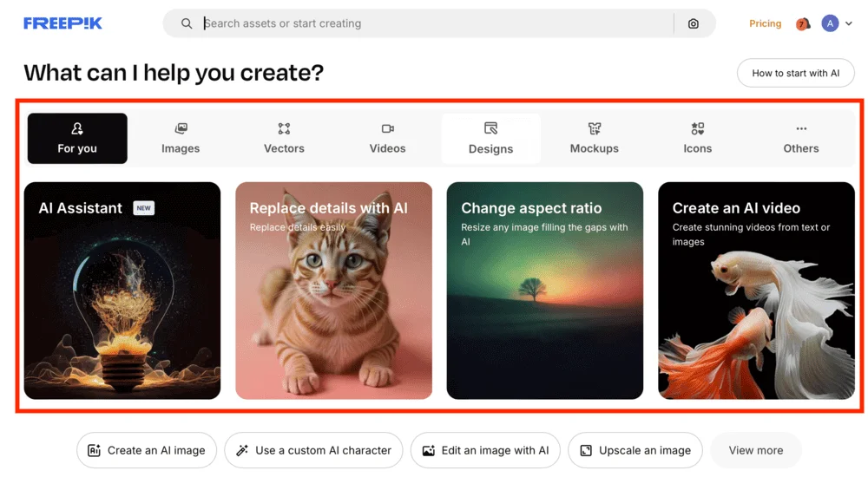Click the user avatar icon

pyautogui.click(x=830, y=24)
